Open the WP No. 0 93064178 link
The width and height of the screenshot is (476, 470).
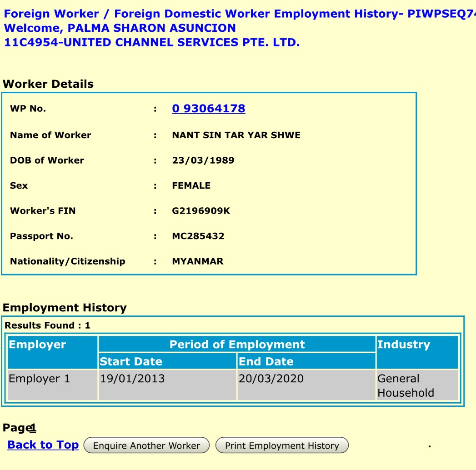click(x=208, y=109)
